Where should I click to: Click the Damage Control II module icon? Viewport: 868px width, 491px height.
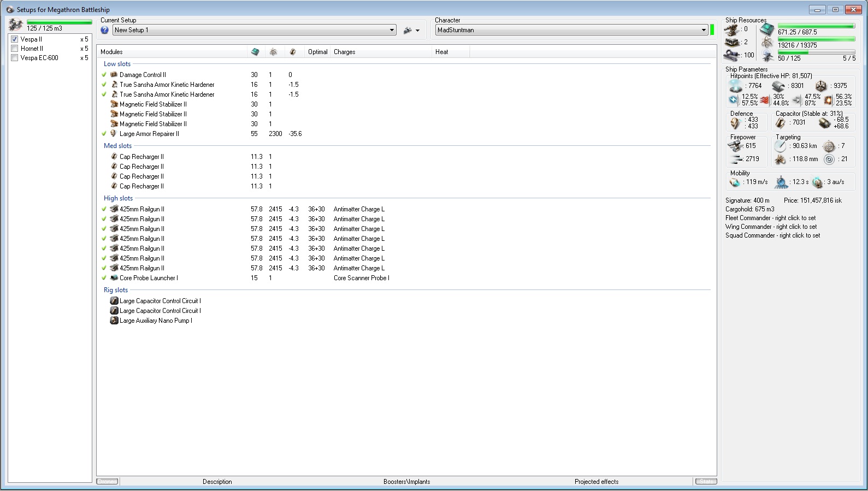click(114, 75)
